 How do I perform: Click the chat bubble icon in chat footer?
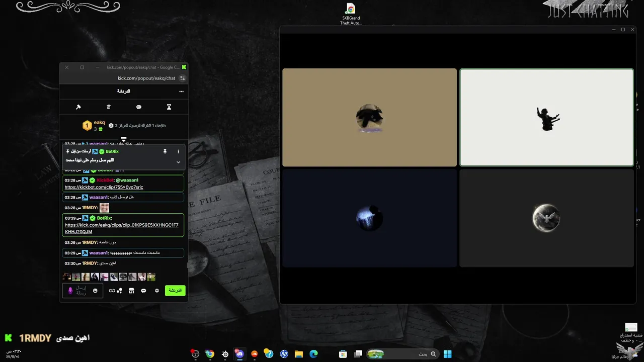pos(143,291)
